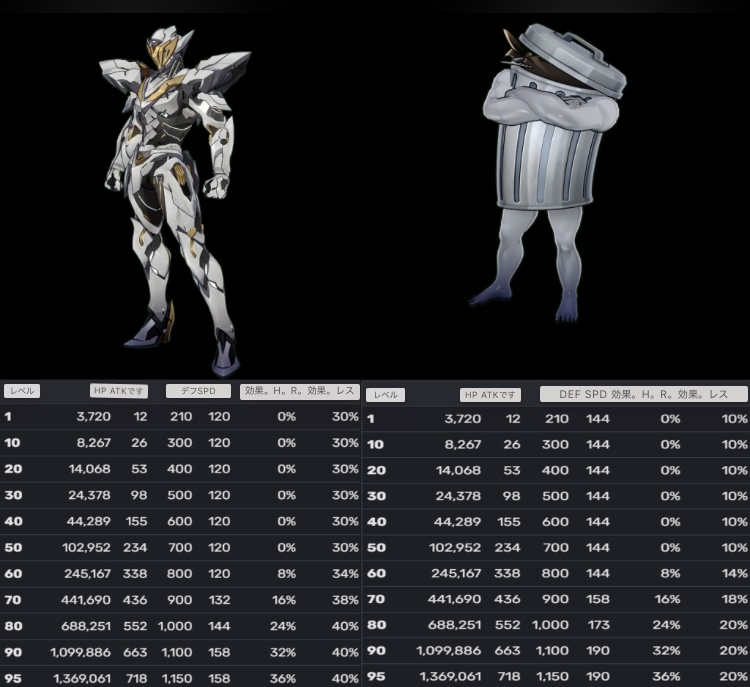Click the HP ATKです header in right table

tap(490, 394)
